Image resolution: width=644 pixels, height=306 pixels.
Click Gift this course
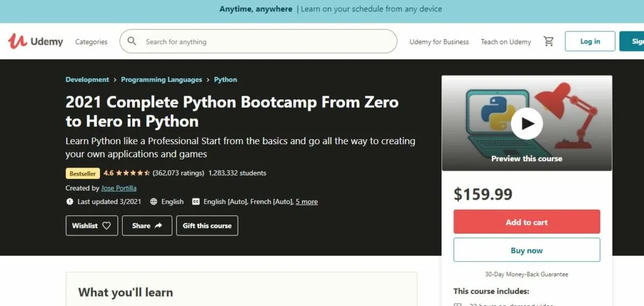(207, 225)
